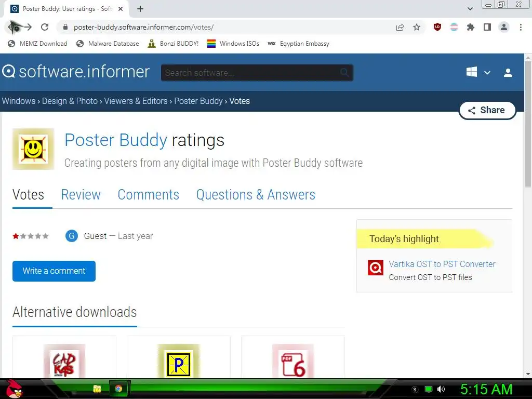Expand hidden tray icons arrow
Image resolution: width=532 pixels, height=399 pixels.
point(415,390)
